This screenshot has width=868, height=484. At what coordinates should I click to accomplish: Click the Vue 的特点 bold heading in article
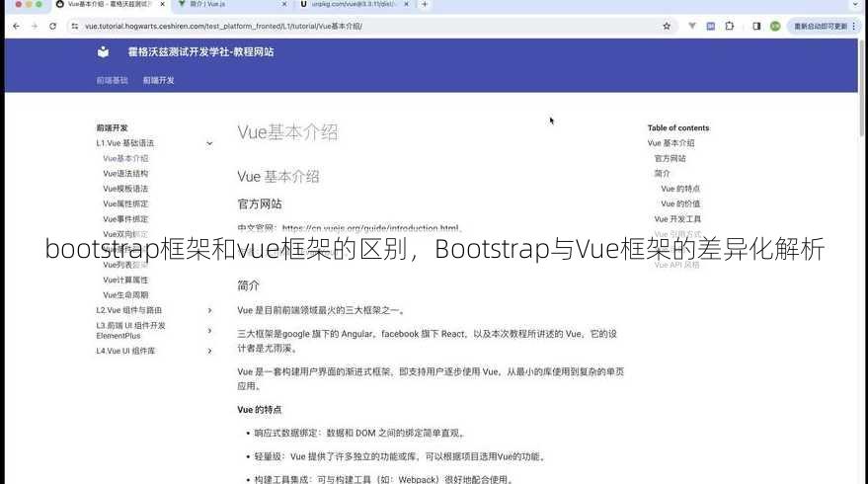tap(260, 410)
